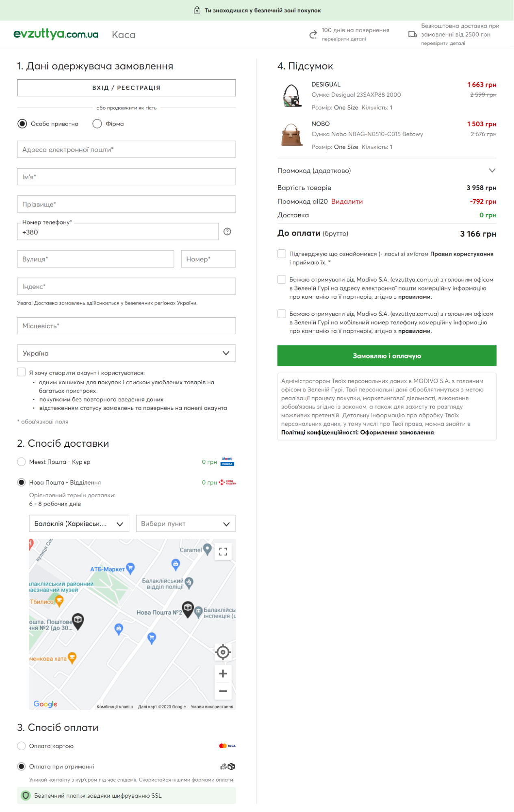Screen dimensions: 514x812
Task: Open the map fullscreen view
Action: 223,551
